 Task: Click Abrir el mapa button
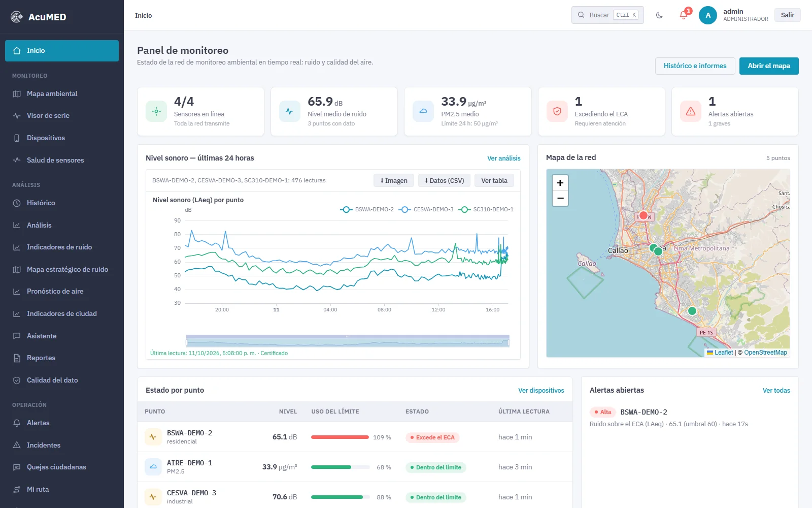pos(769,66)
